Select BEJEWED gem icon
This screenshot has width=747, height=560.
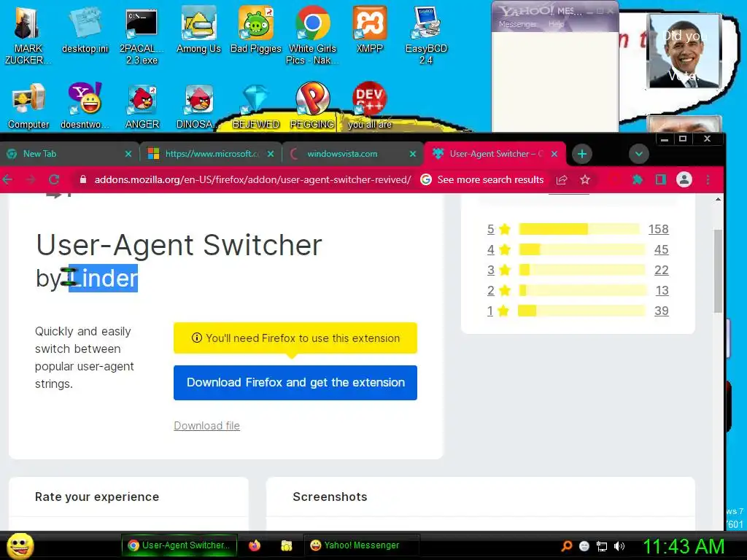(x=256, y=106)
